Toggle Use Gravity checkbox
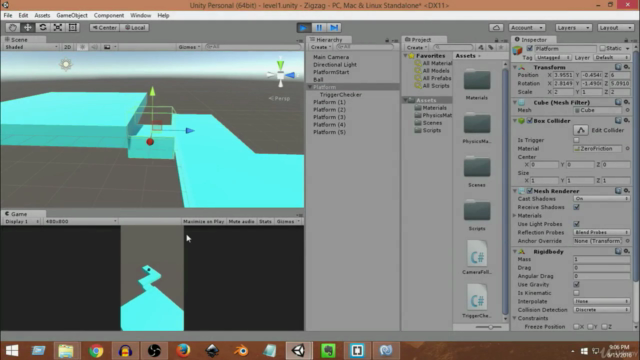640x360 pixels. click(x=576, y=284)
